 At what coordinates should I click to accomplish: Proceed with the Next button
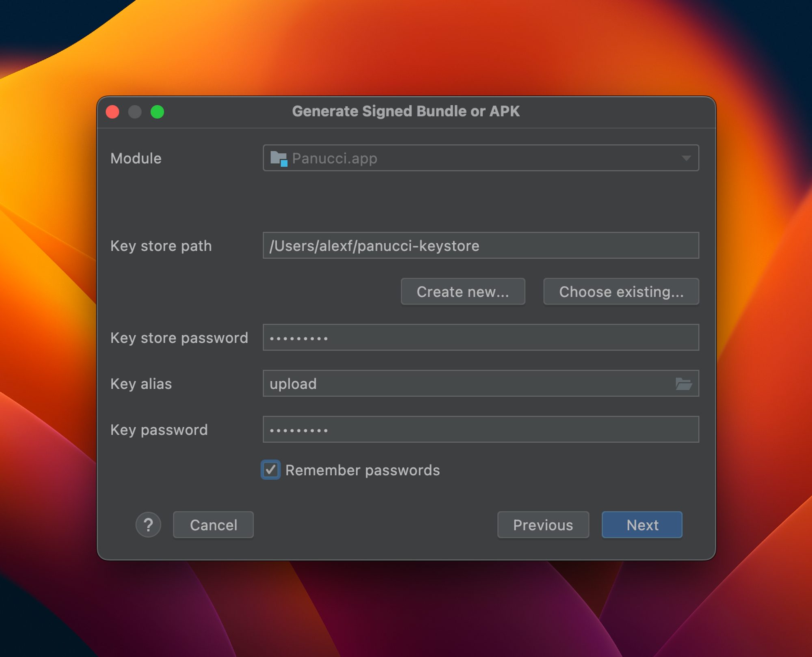642,525
